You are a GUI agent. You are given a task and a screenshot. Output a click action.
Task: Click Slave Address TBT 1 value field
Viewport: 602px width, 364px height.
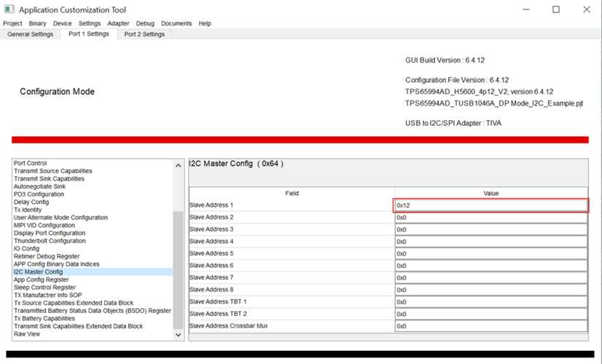[491, 302]
